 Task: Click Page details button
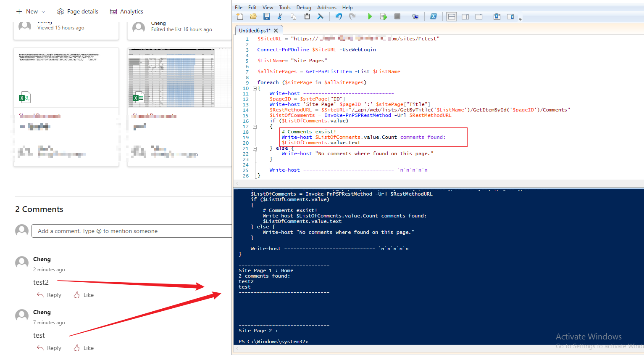78,11
